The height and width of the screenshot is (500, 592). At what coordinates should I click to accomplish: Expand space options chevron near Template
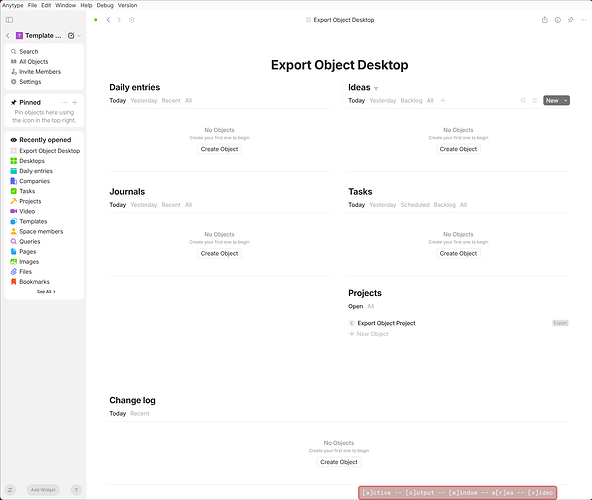(x=79, y=35)
